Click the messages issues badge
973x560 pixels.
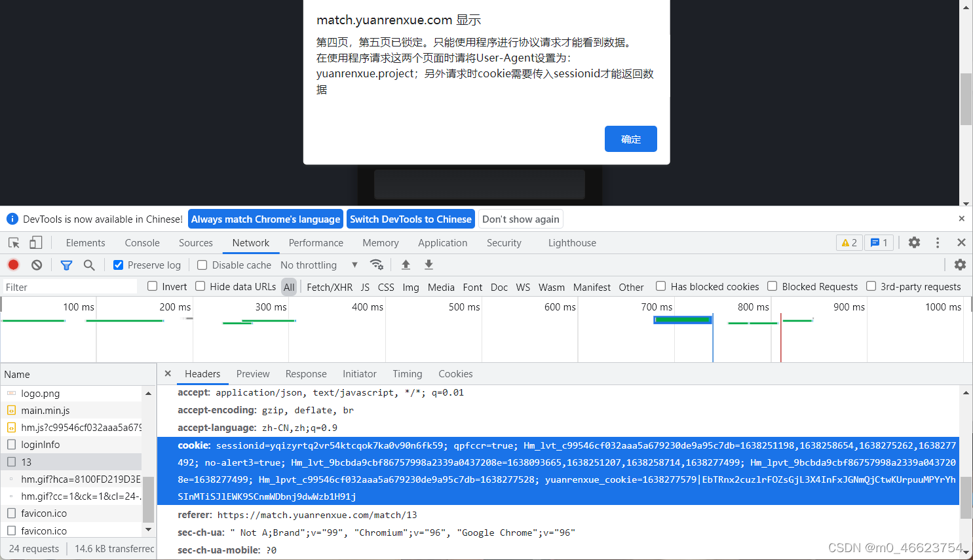click(x=879, y=243)
